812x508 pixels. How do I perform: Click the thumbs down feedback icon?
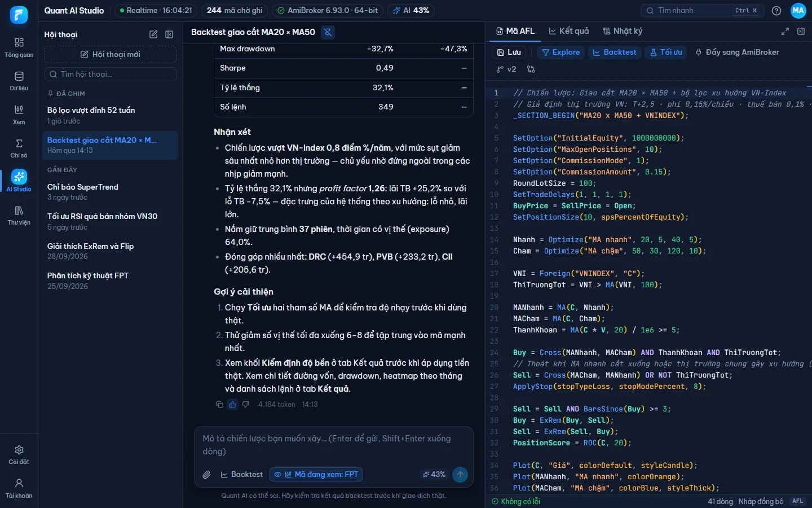[x=245, y=404]
